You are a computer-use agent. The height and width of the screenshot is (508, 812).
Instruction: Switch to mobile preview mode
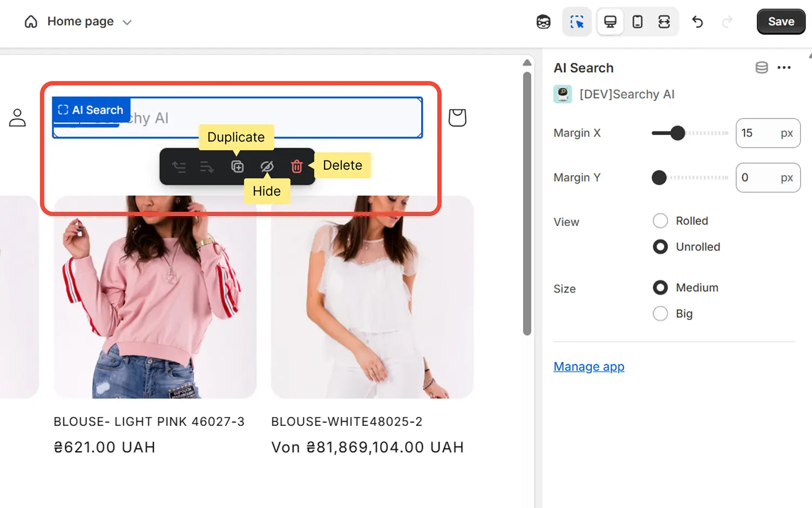coord(637,21)
